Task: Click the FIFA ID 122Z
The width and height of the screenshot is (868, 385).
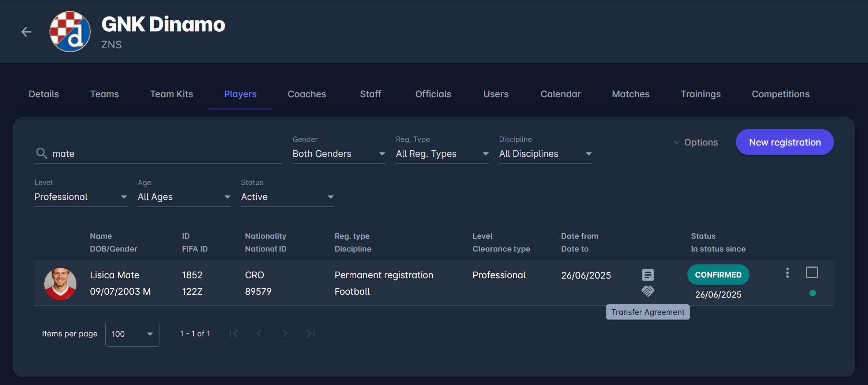Action: [192, 291]
